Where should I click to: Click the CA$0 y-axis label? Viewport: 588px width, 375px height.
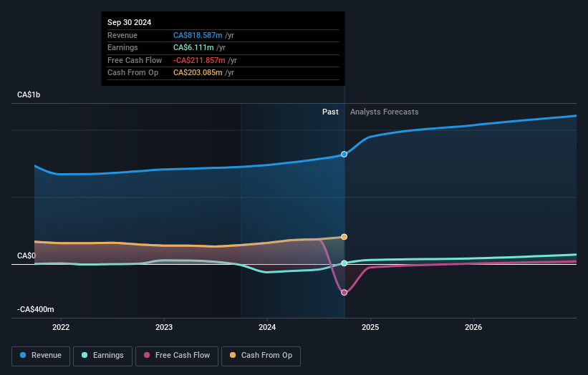pos(26,256)
